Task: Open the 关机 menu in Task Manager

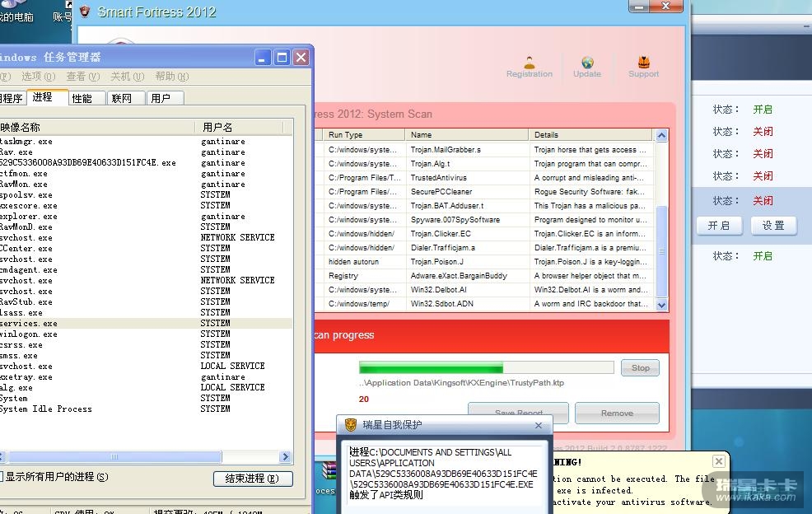Action: [x=128, y=77]
